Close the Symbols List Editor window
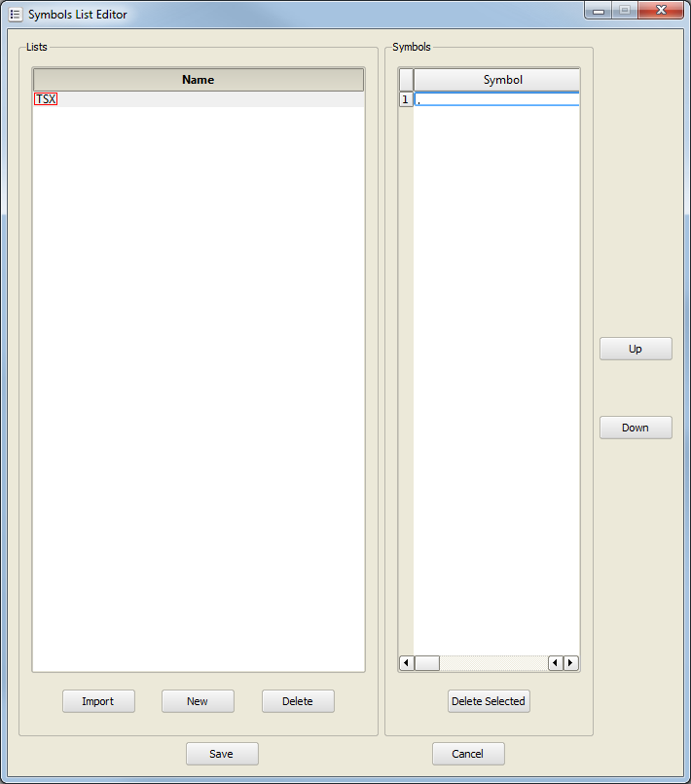 [x=662, y=11]
